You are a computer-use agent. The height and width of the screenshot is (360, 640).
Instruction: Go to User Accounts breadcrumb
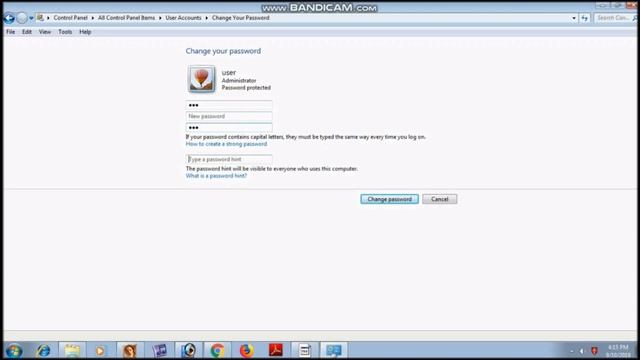point(183,18)
